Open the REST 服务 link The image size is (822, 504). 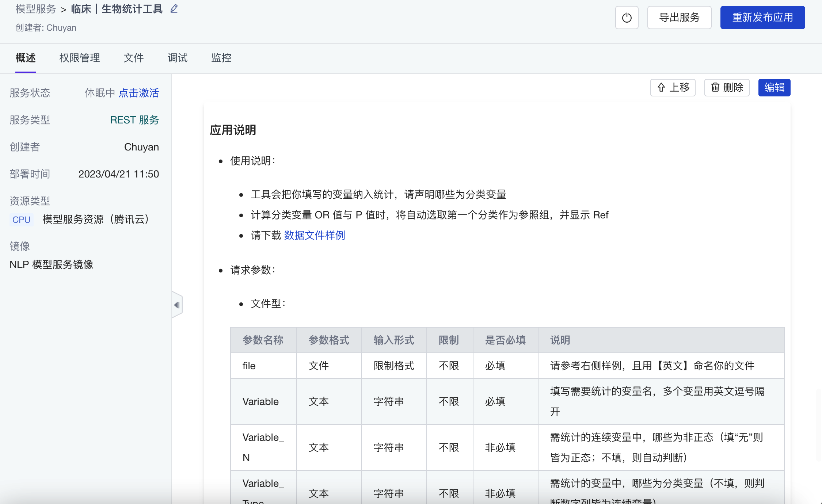134,120
